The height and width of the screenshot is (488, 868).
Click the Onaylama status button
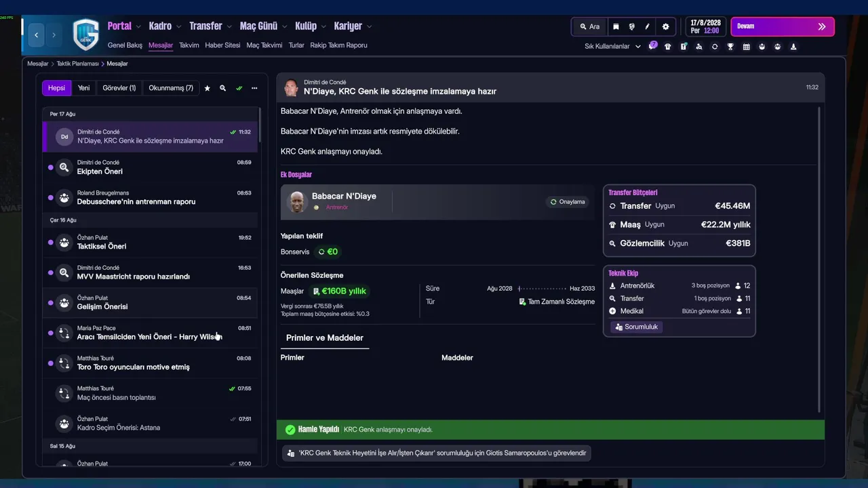point(568,202)
